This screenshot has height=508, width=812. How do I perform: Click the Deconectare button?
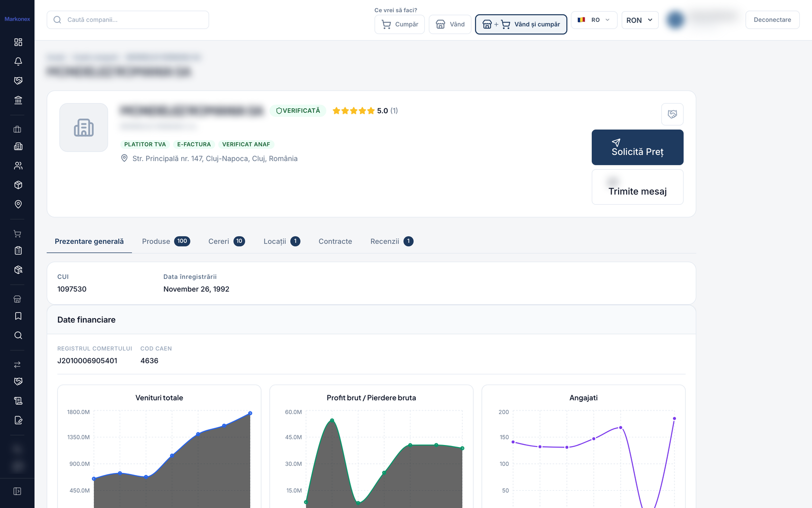(772, 20)
